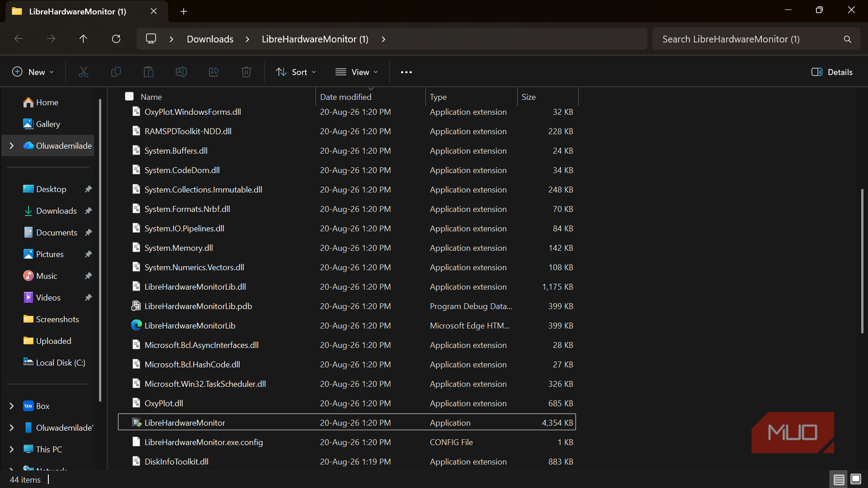Click the Copy icon in toolbar
The height and width of the screenshot is (488, 868).
(116, 72)
